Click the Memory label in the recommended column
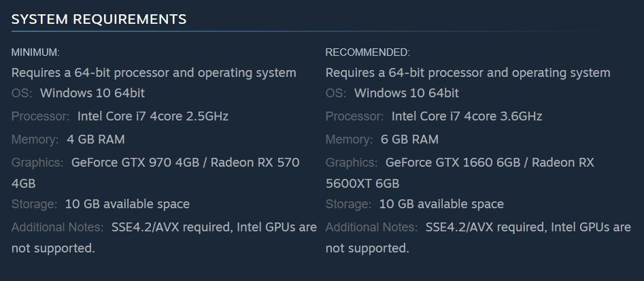Viewport: 644px width, 281px height. 348,139
